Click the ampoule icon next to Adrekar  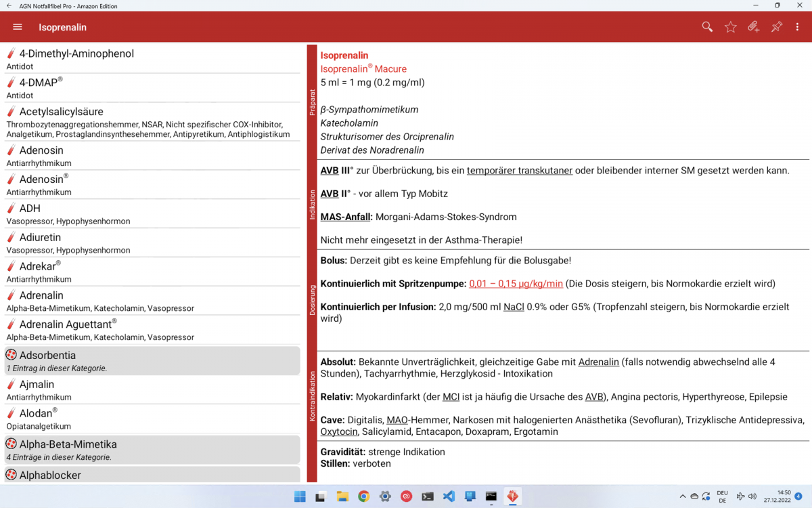click(x=12, y=267)
